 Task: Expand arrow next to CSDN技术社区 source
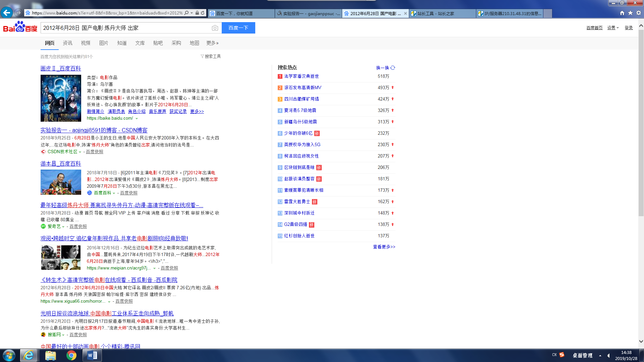tap(80, 152)
